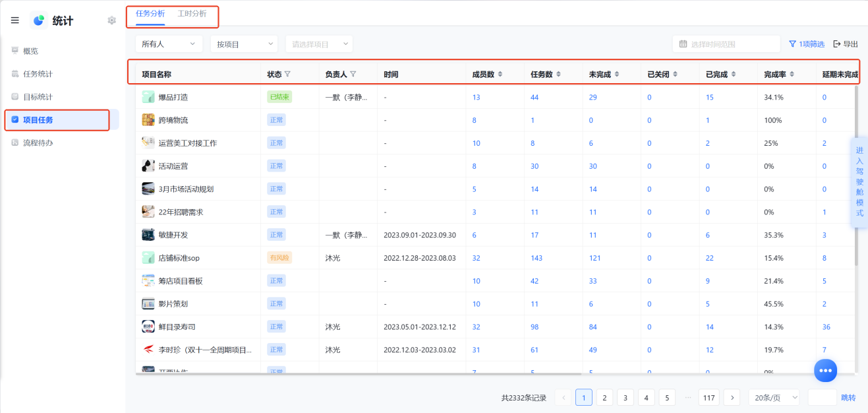This screenshot has width=868, height=413.
Task: Click the page number jump input box
Action: click(822, 398)
